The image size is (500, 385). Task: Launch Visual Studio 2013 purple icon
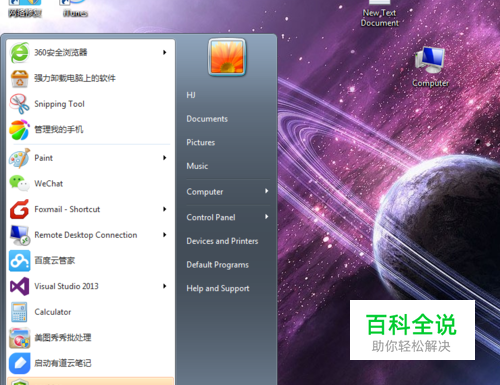point(20,286)
